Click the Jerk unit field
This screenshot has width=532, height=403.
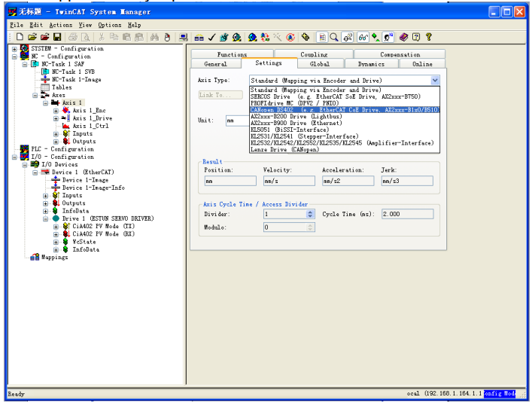click(x=407, y=181)
